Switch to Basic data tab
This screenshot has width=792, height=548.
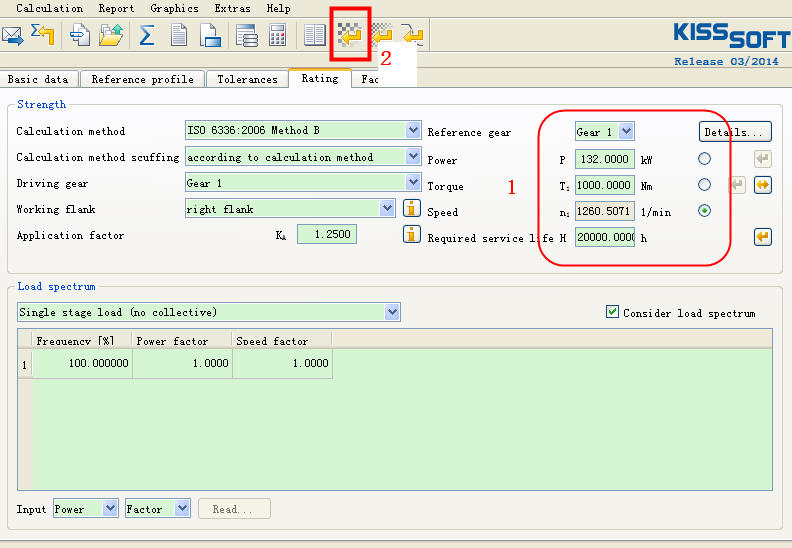(38, 79)
